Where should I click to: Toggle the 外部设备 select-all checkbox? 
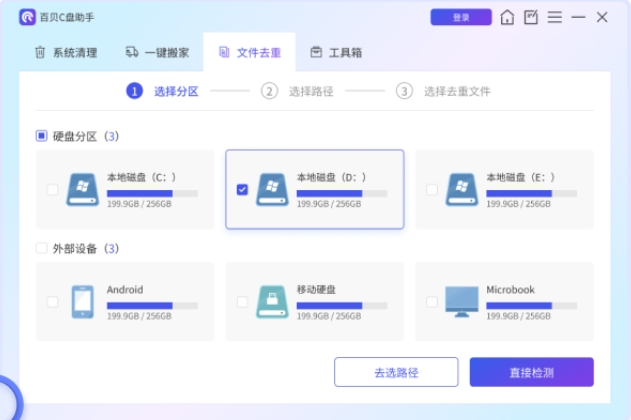(41, 248)
